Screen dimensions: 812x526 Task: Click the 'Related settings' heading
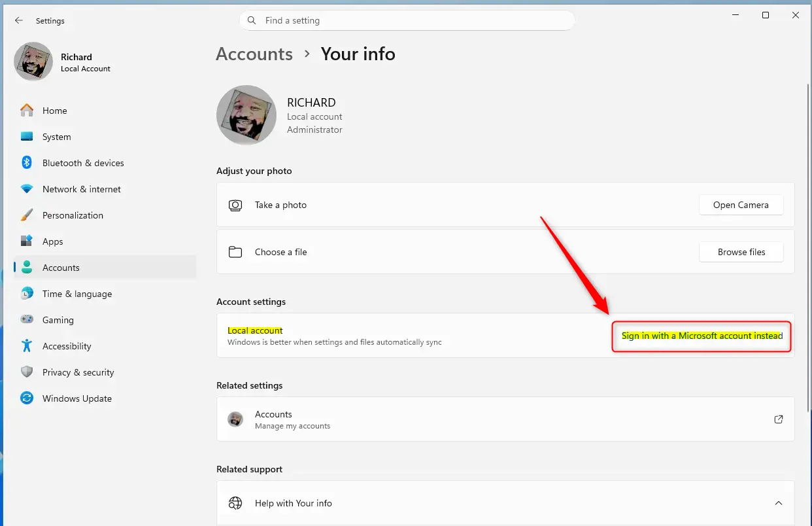click(250, 385)
